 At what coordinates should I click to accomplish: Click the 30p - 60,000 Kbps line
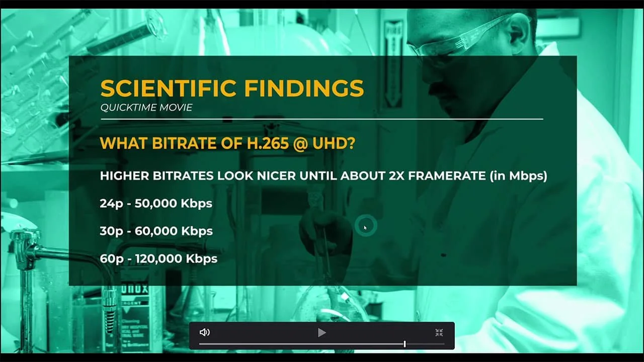(156, 231)
